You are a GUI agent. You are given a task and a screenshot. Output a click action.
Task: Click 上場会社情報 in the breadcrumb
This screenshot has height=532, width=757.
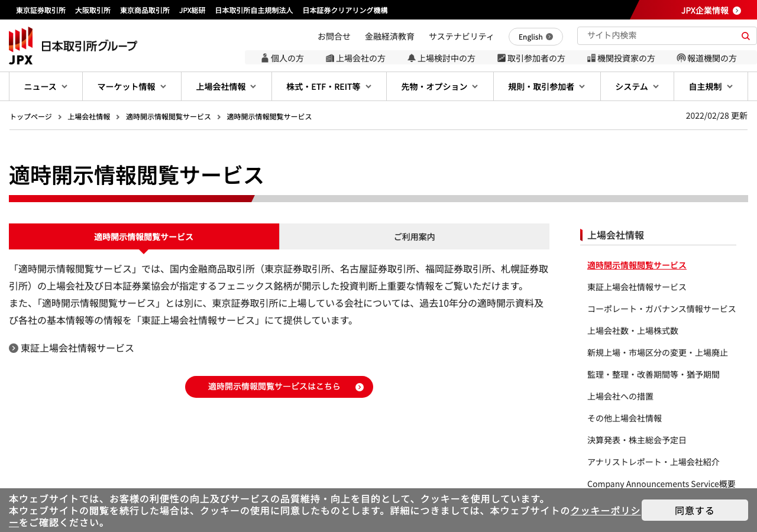click(89, 116)
